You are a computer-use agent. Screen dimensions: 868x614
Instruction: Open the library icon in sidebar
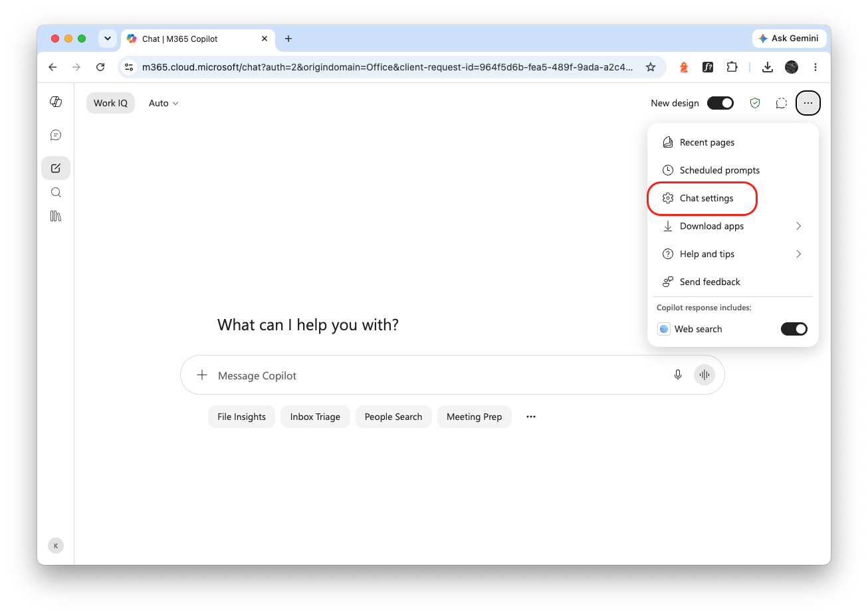coord(56,217)
